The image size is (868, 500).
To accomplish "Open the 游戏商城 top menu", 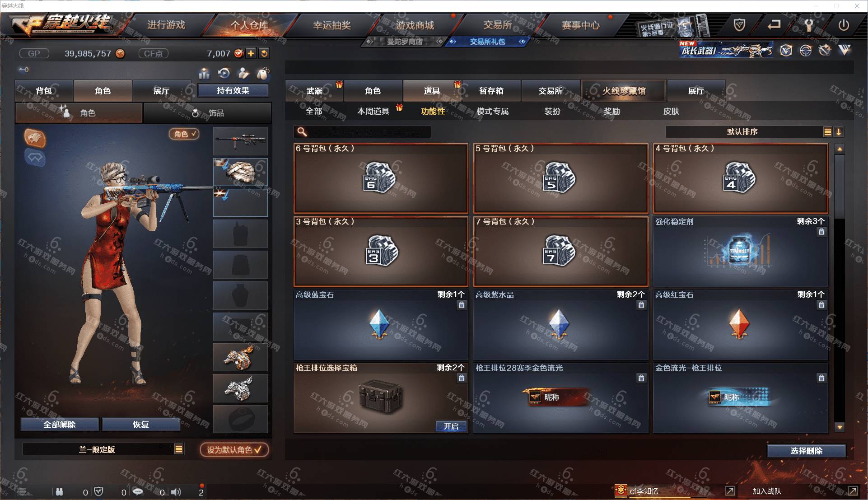I will pyautogui.click(x=415, y=25).
